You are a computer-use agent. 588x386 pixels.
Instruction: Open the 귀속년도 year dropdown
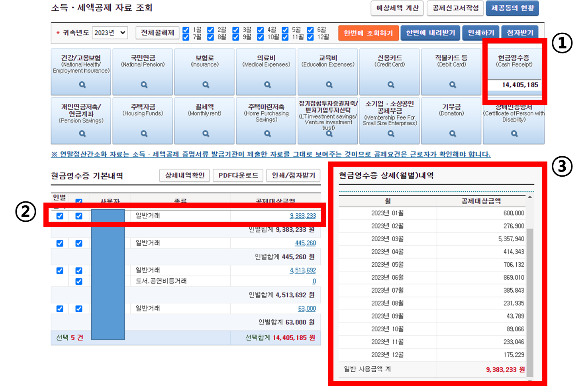pos(110,33)
